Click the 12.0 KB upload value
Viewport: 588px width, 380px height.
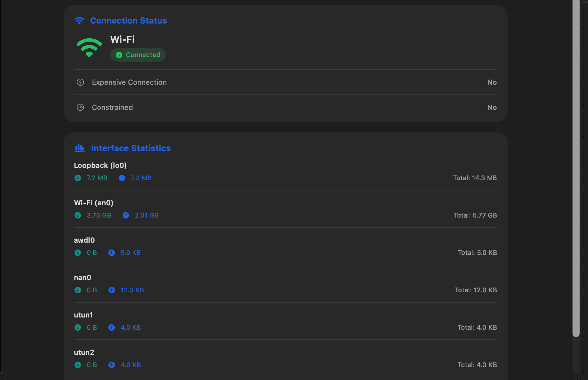click(x=132, y=290)
